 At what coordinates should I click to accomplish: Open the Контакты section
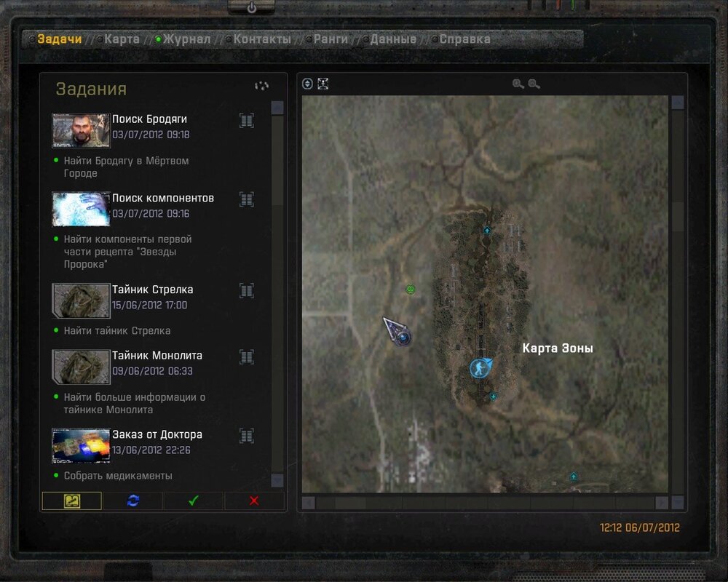(x=262, y=39)
